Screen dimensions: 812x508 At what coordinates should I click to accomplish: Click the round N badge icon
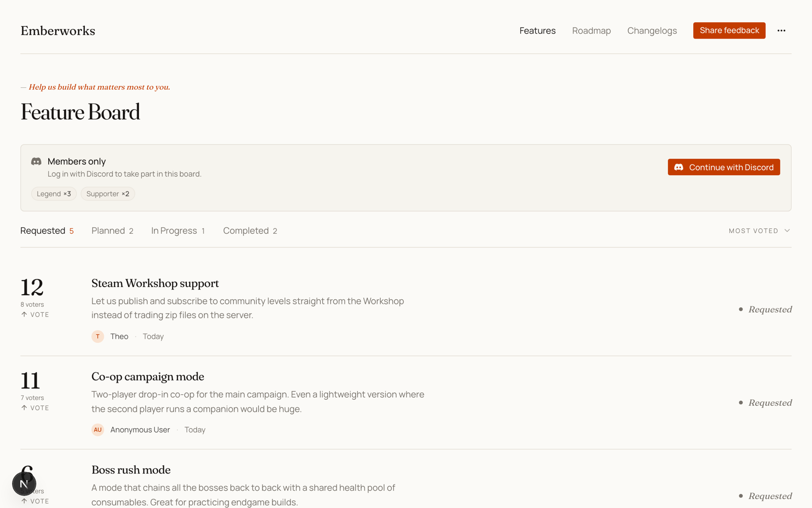[24, 484]
